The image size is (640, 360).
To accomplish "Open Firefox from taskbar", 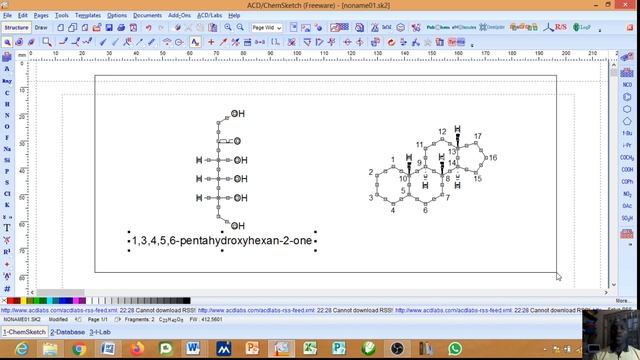I will coord(137,349).
